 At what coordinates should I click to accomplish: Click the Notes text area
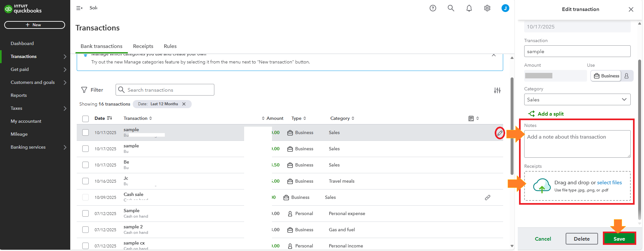(x=577, y=144)
